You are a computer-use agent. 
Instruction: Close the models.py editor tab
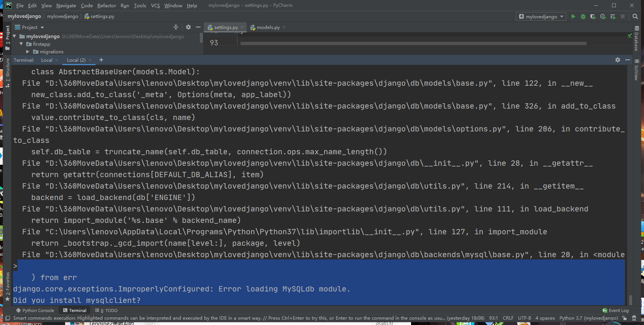coord(284,27)
